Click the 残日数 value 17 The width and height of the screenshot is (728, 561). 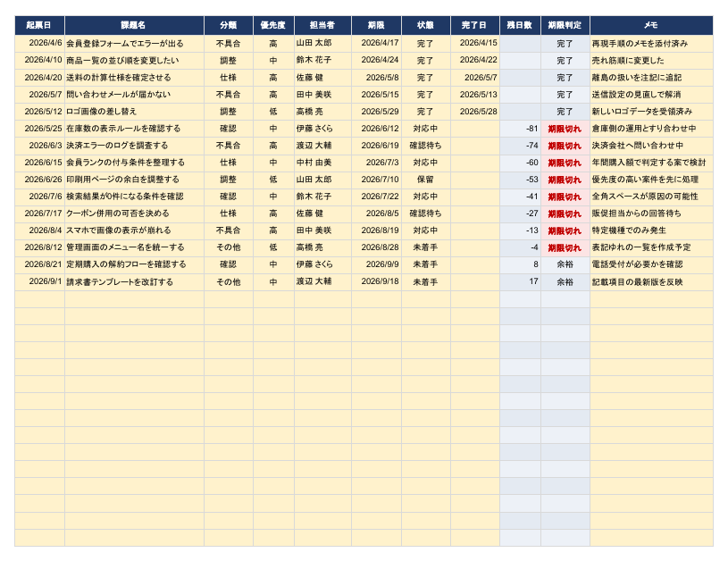tap(520, 282)
